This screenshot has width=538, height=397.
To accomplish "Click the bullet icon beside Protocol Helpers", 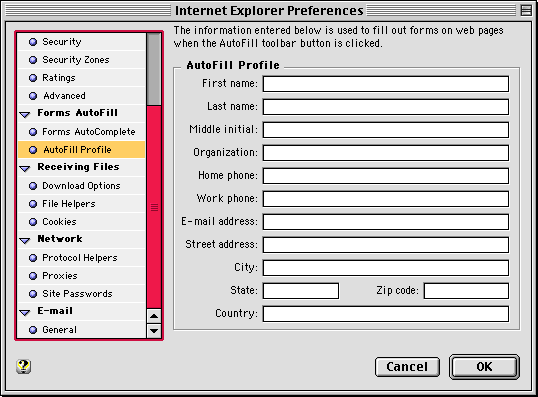I will click(33, 258).
